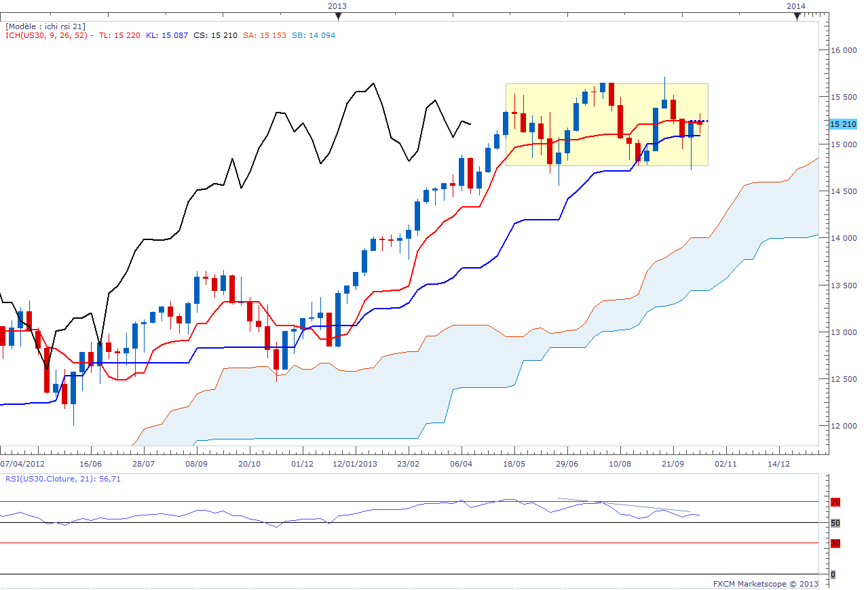Image resolution: width=868 pixels, height=590 pixels.
Task: Click the '23/02' date label
Action: 408,464
